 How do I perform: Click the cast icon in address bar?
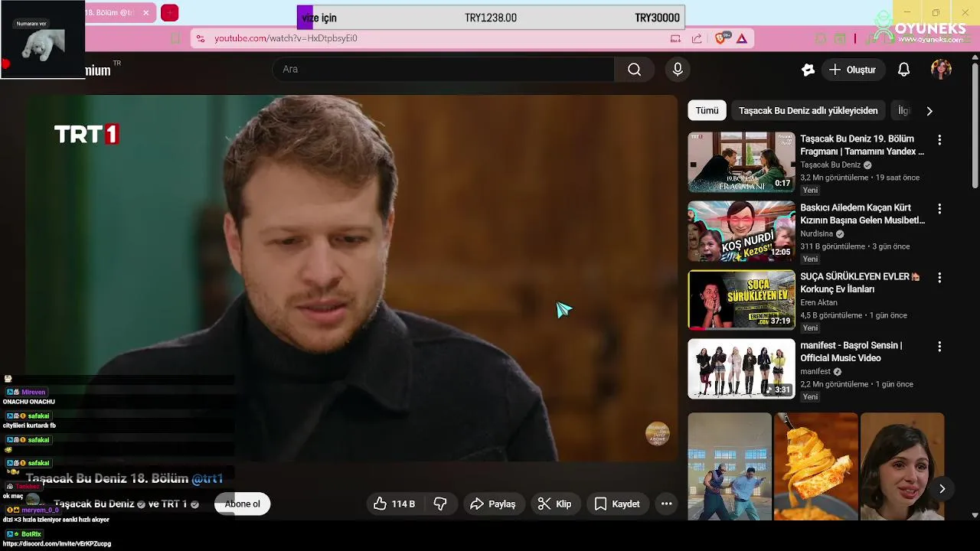point(675,38)
